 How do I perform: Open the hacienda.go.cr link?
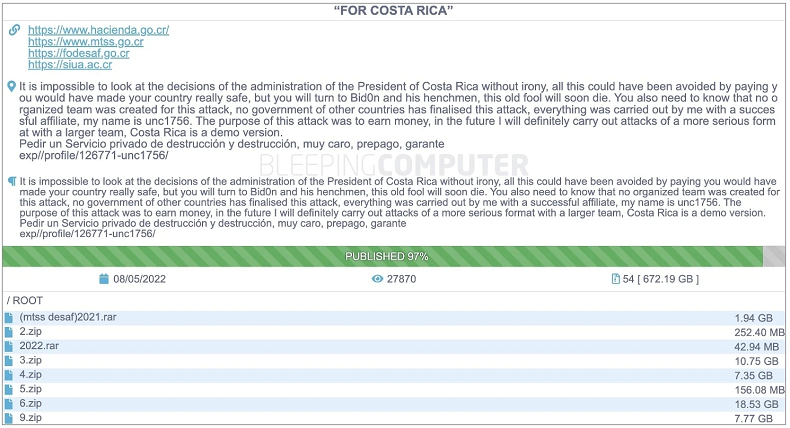pos(98,30)
